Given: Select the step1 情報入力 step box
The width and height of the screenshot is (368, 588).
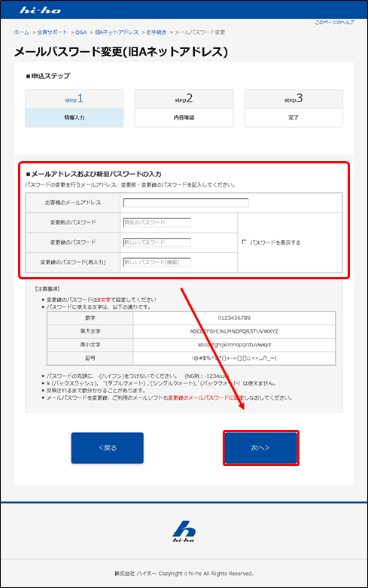Looking at the screenshot, I should coord(75,108).
